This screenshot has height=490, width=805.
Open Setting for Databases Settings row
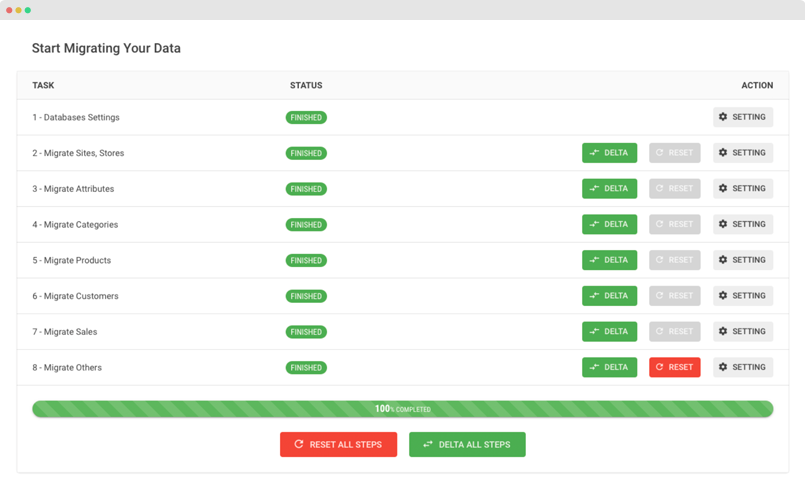pyautogui.click(x=742, y=117)
